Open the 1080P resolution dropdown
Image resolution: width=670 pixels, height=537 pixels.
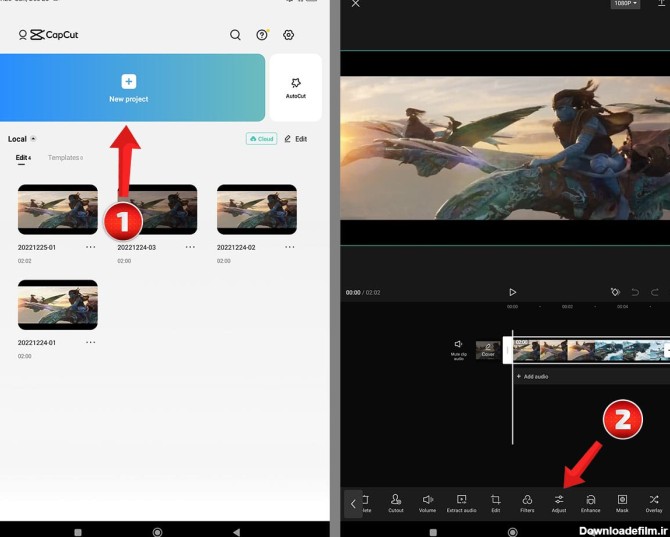tap(625, 4)
